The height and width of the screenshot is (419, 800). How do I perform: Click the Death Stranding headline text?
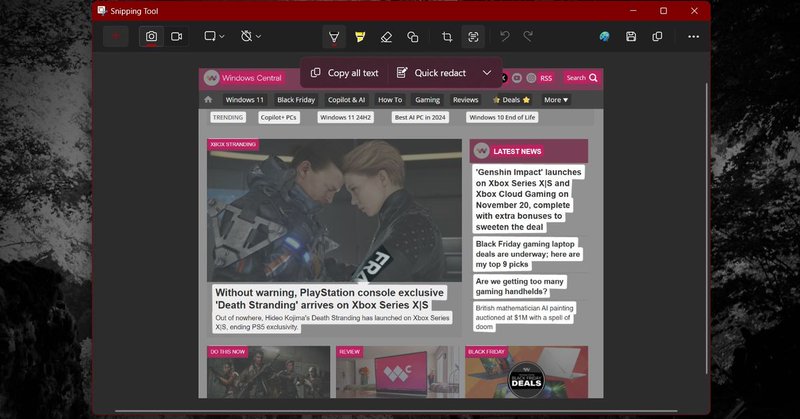(x=330, y=299)
